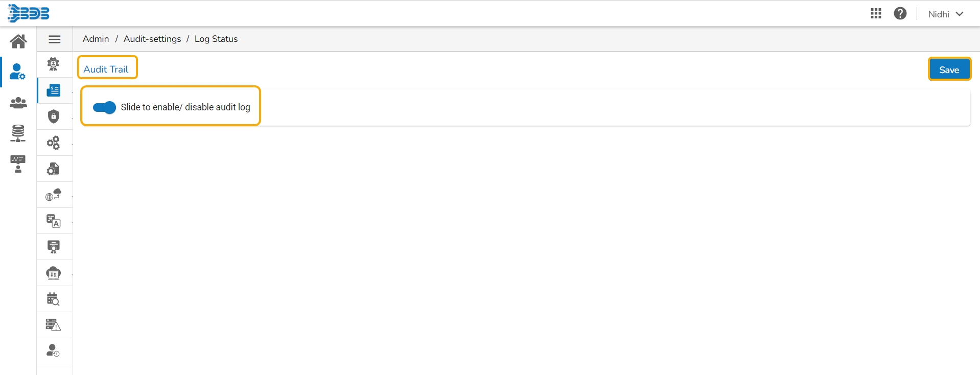
Task: Open the user groups icon in sidebar
Action: [18, 103]
